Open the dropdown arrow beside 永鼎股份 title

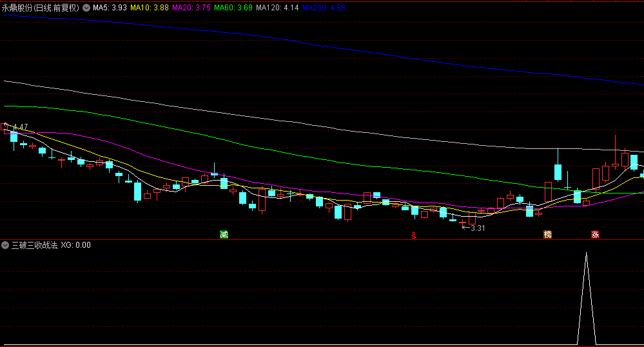[86, 8]
